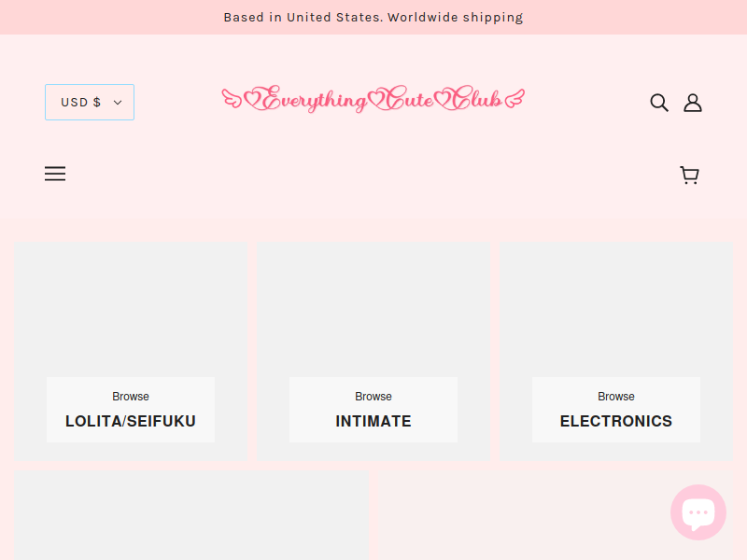The image size is (747, 560).
Task: Click Browse label above ELECTRONICS
Action: 616,396
